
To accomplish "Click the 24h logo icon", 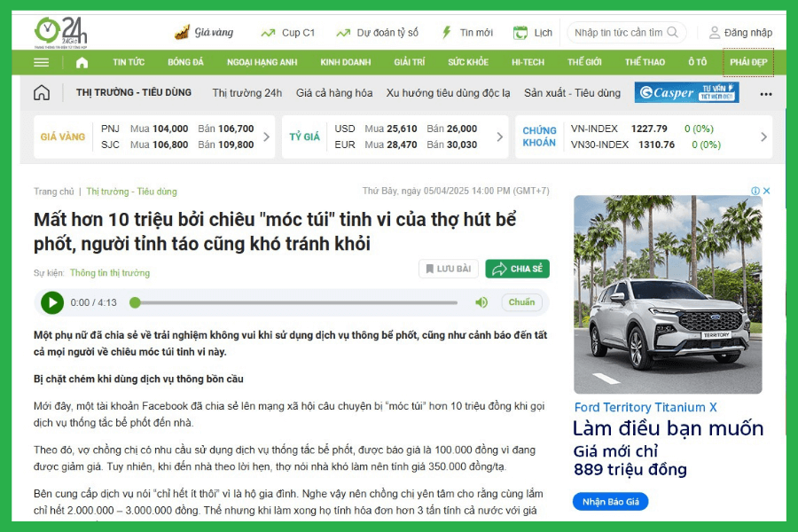I will [59, 32].
